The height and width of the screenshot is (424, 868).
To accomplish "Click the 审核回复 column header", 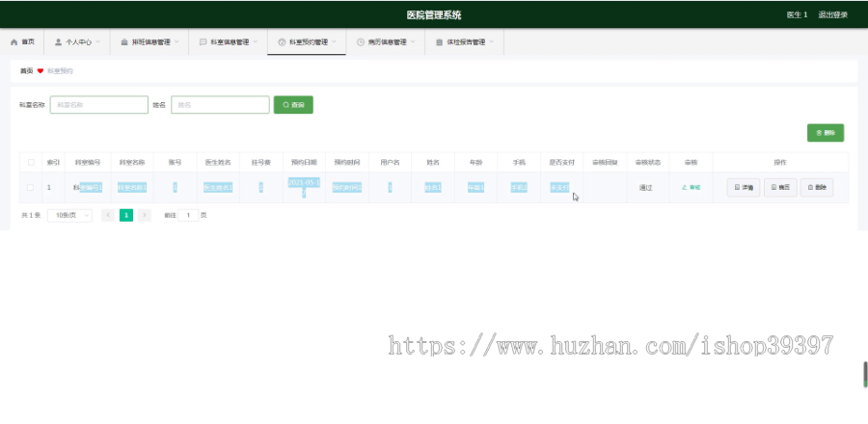I will click(x=605, y=163).
